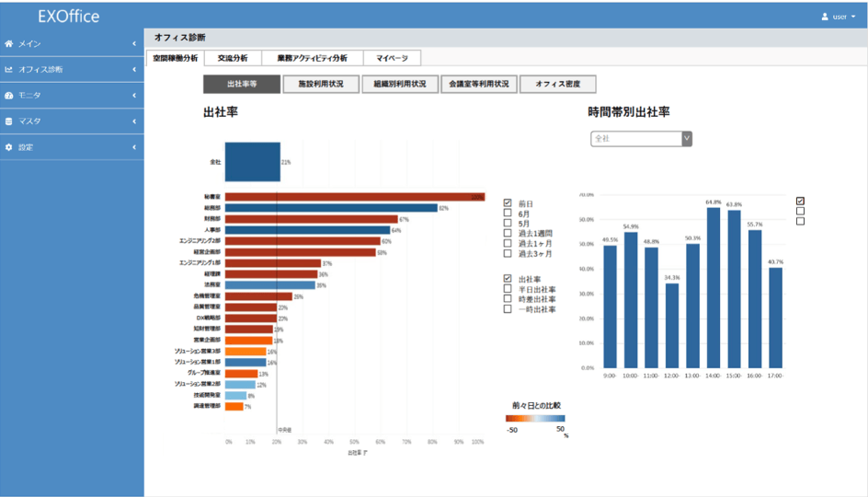
Task: Uncheck the 前日 checkbox
Action: coord(508,202)
